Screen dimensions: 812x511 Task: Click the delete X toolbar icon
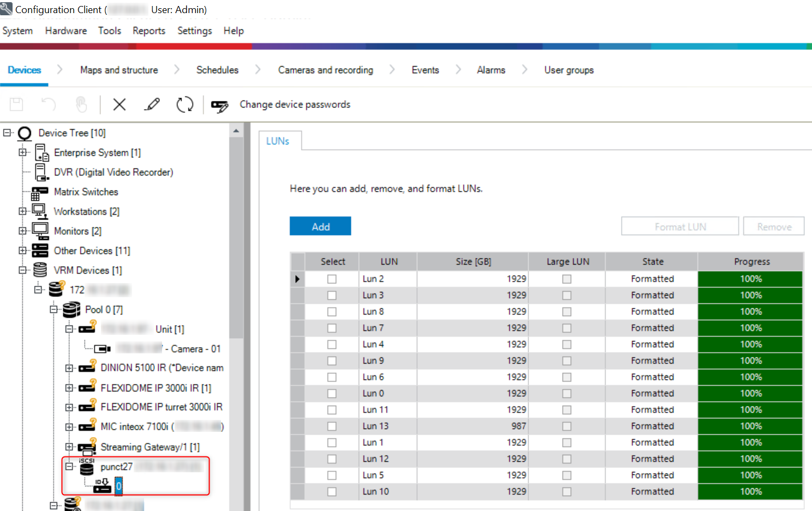(x=120, y=104)
